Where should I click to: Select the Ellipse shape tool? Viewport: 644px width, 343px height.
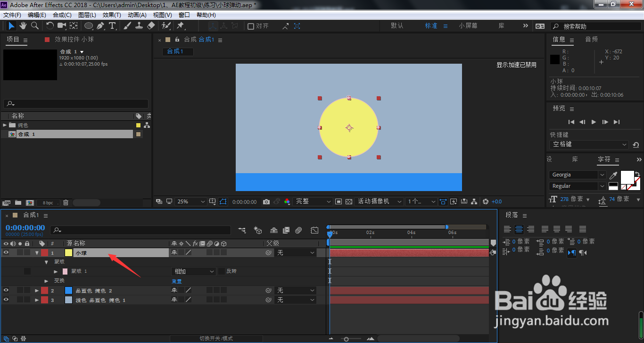coord(89,25)
